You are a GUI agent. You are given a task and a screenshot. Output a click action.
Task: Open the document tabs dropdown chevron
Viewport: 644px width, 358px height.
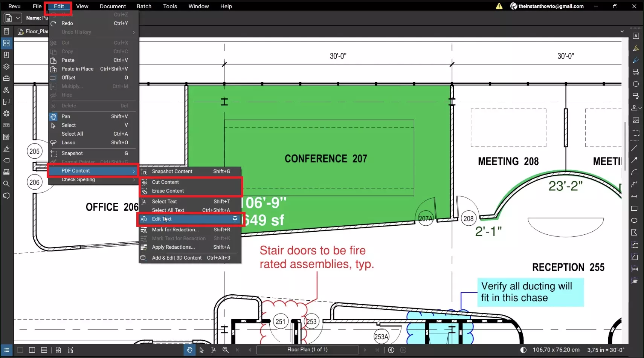pyautogui.click(x=622, y=31)
